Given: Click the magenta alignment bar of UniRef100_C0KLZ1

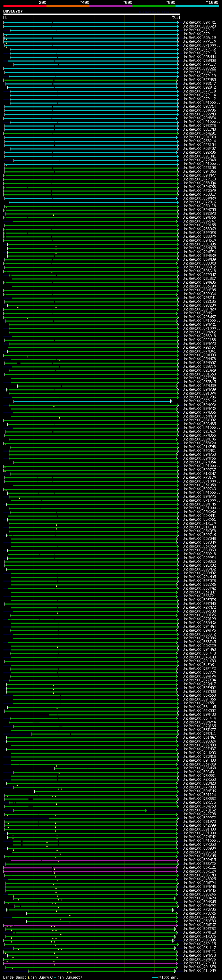Looking at the screenshot, I should coord(90,868).
